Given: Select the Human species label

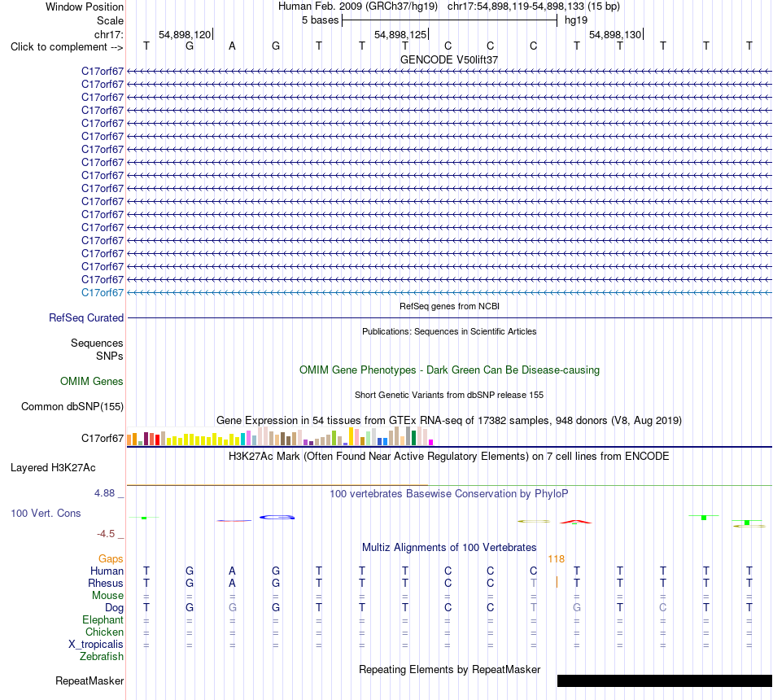Looking at the screenshot, I should [107, 571].
